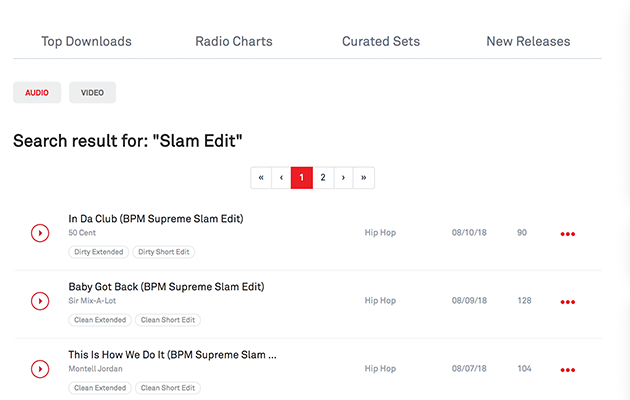Go to previous results page arrow
The image size is (630, 400).
point(281,177)
